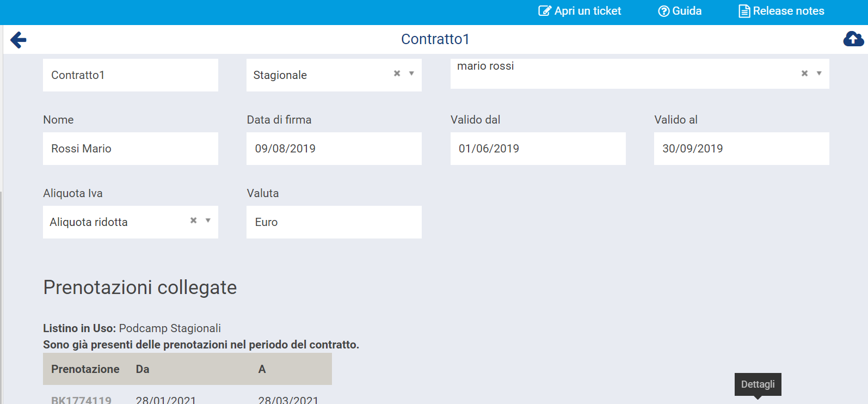Open the Release notes page
The image size is (868, 404).
point(781,11)
